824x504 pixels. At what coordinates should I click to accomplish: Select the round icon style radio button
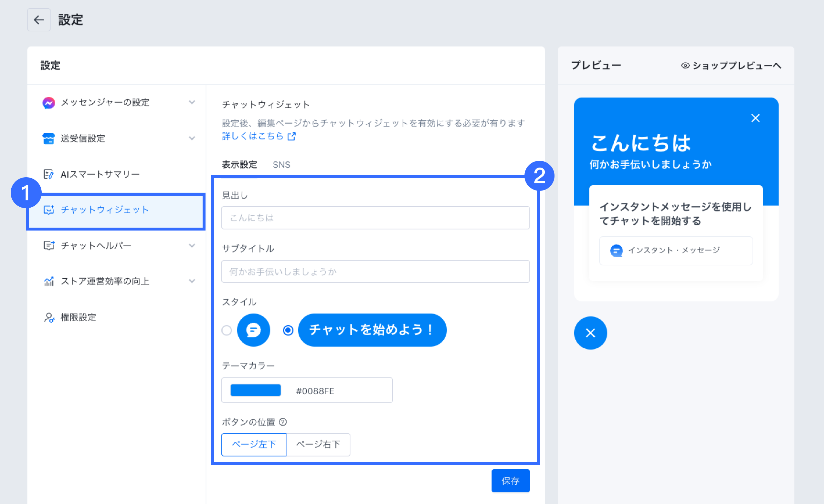tap(227, 330)
